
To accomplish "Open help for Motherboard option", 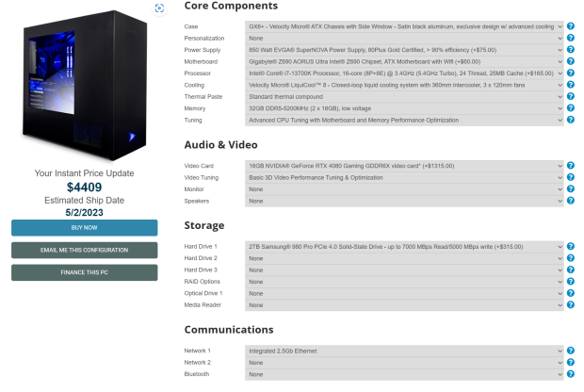I will point(570,61).
